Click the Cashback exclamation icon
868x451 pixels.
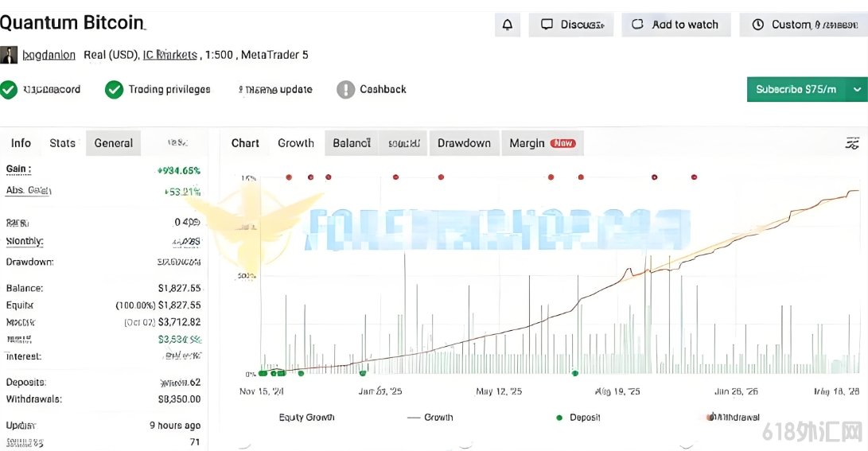[x=345, y=90]
